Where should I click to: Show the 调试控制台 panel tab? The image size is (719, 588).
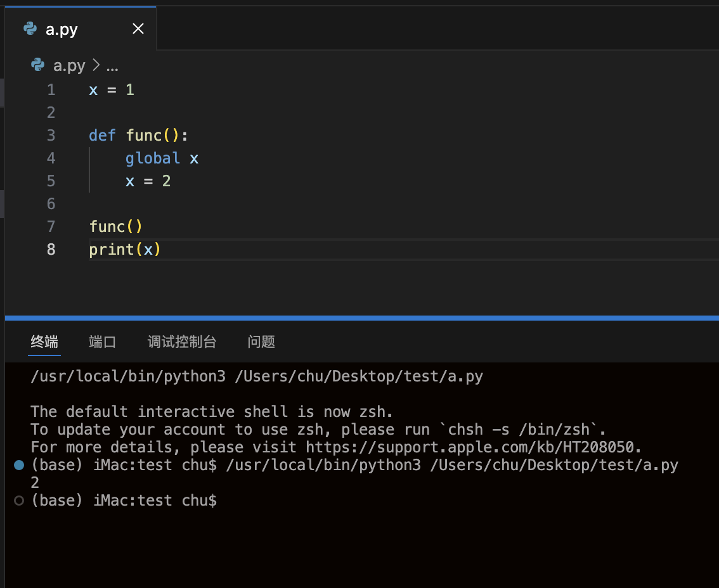(182, 342)
